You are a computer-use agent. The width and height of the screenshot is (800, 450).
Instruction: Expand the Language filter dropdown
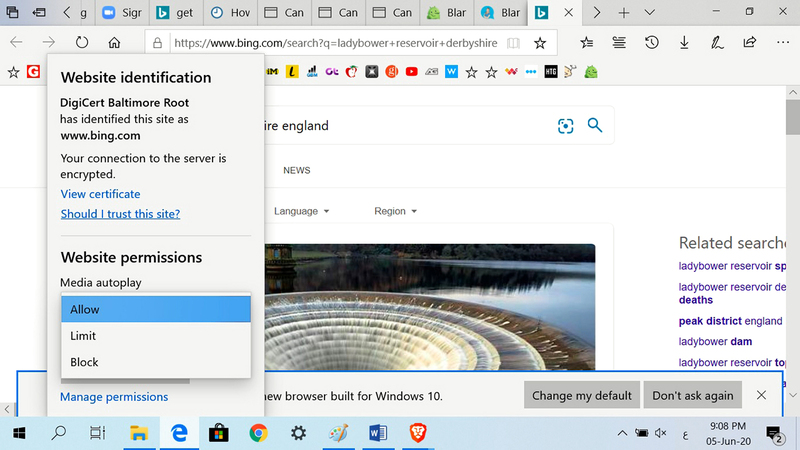[301, 211]
